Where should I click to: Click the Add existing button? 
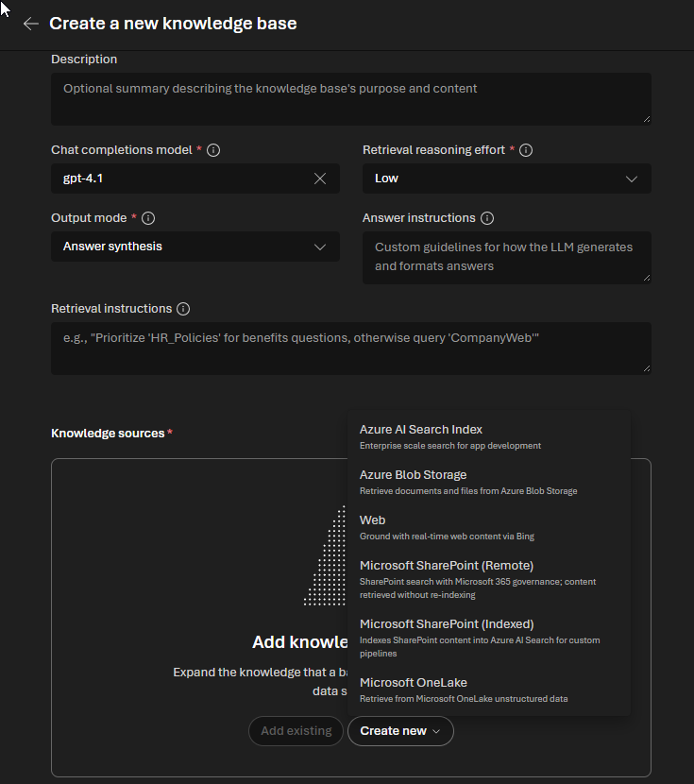296,731
